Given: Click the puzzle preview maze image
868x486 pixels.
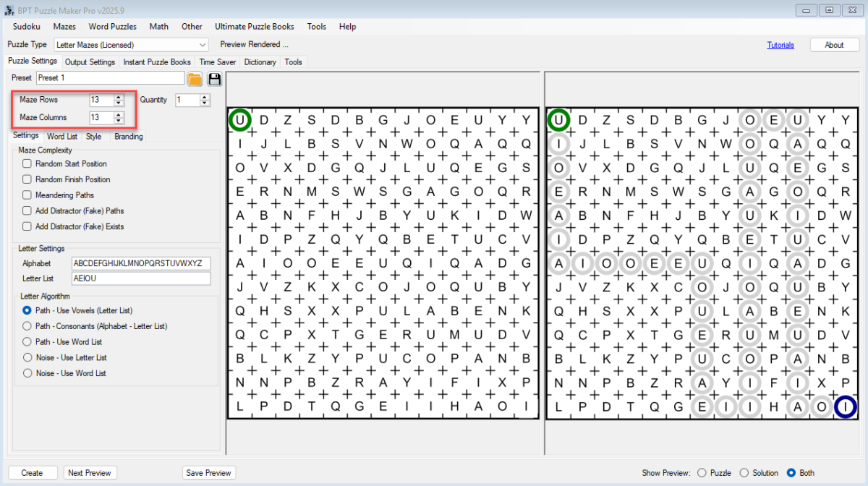Looking at the screenshot, I should pos(383,263).
